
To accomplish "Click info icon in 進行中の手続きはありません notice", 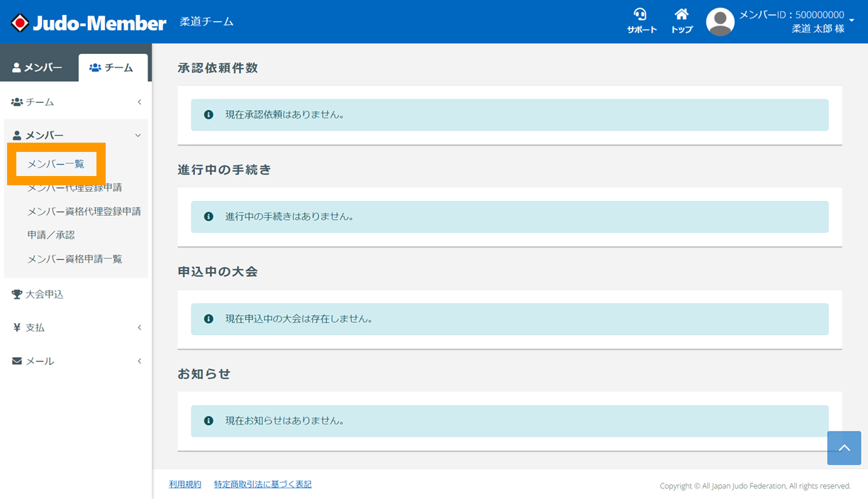I will [208, 216].
